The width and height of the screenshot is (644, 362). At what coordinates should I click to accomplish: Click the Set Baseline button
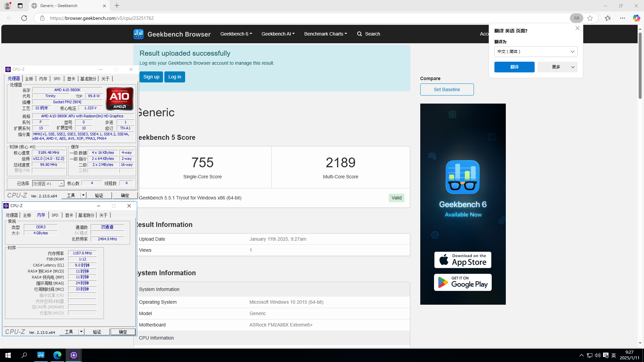[x=447, y=89]
